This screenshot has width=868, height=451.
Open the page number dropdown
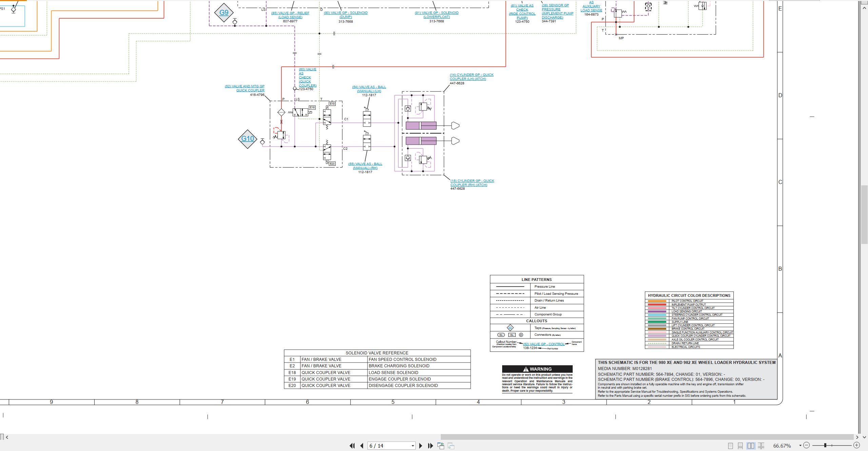[x=413, y=446]
